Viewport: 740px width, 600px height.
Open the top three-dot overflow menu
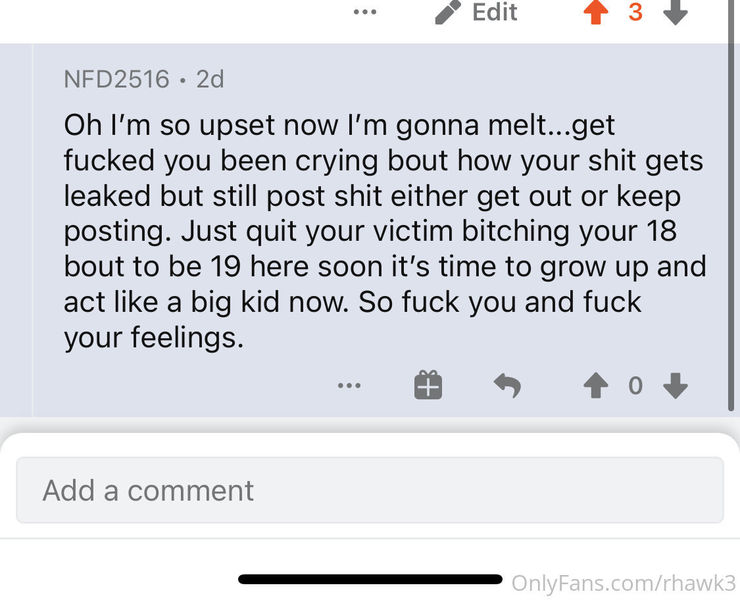tap(365, 13)
